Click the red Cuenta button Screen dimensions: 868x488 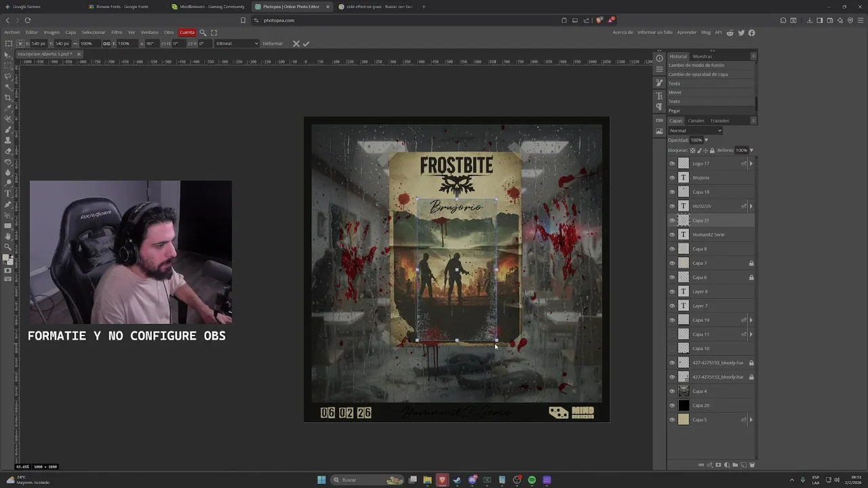(x=187, y=33)
